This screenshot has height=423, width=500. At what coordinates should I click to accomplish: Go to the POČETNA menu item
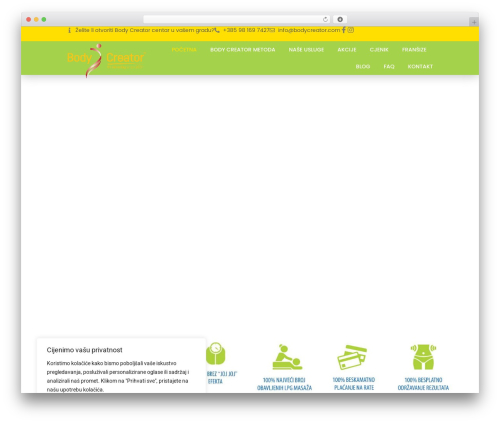coord(184,50)
